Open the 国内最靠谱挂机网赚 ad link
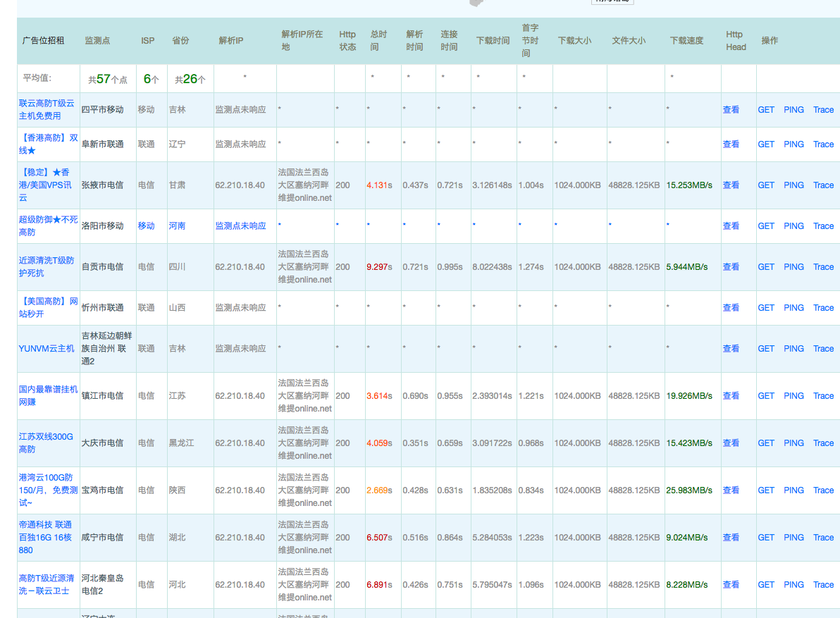The width and height of the screenshot is (840, 618). click(x=48, y=396)
